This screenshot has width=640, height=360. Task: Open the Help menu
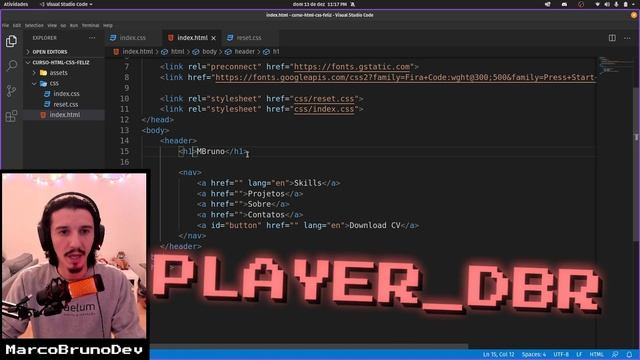click(108, 25)
